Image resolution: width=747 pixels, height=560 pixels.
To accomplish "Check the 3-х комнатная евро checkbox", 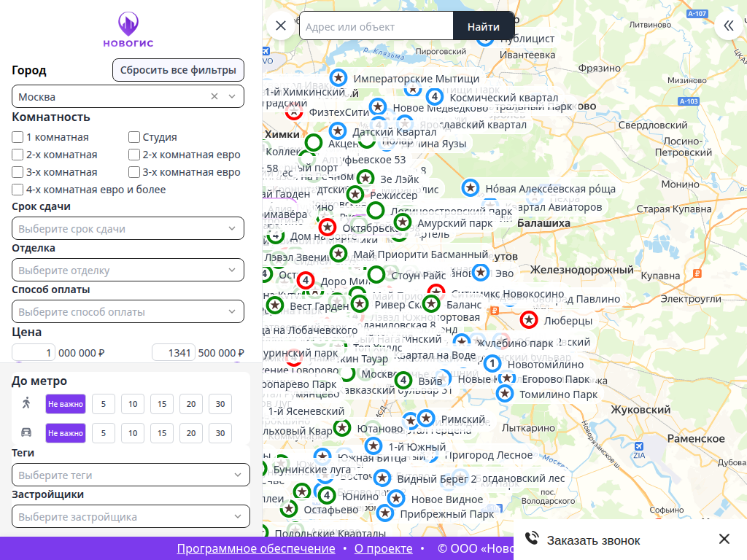I will (x=134, y=172).
